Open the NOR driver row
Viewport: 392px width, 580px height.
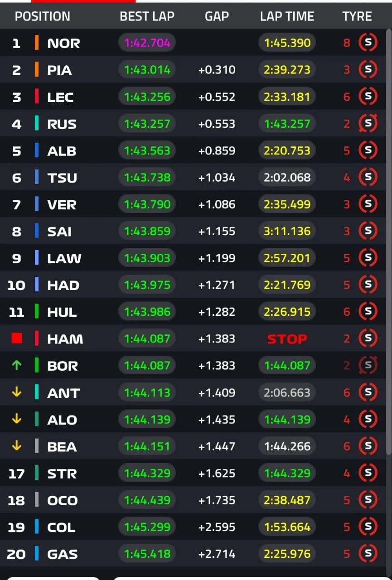click(63, 43)
